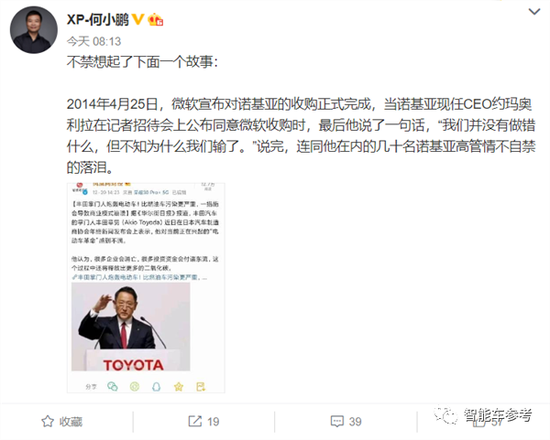Screen dimensions: 550x440
Task: Open the comments icon with 39
Action: click(337, 421)
